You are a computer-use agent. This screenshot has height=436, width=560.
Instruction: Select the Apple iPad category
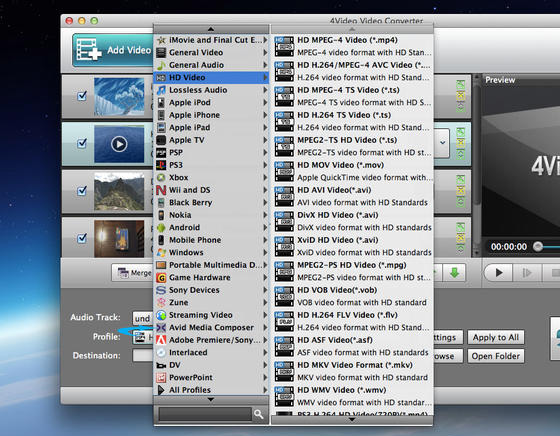[211, 127]
